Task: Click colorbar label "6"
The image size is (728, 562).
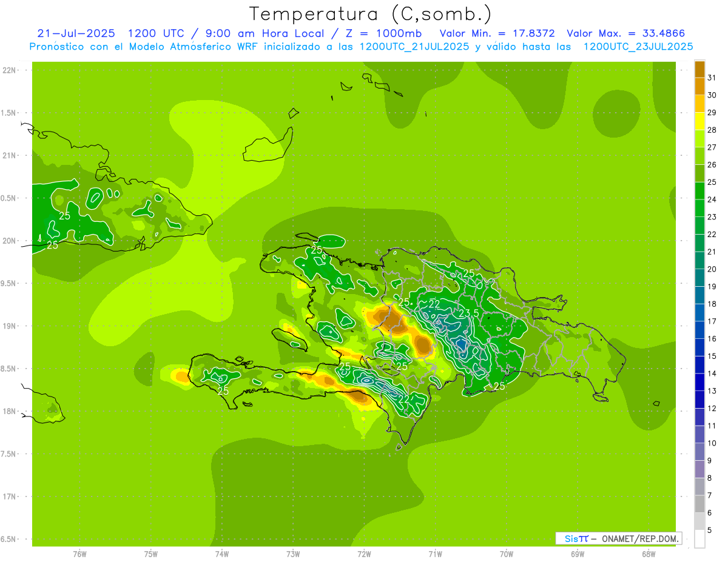Action: pyautogui.click(x=710, y=513)
